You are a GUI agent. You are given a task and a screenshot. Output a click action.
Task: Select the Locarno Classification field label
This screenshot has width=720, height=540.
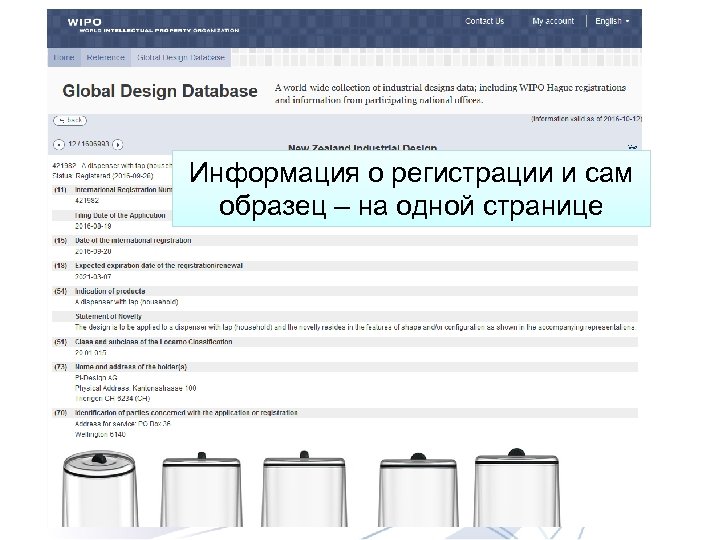[x=153, y=342]
